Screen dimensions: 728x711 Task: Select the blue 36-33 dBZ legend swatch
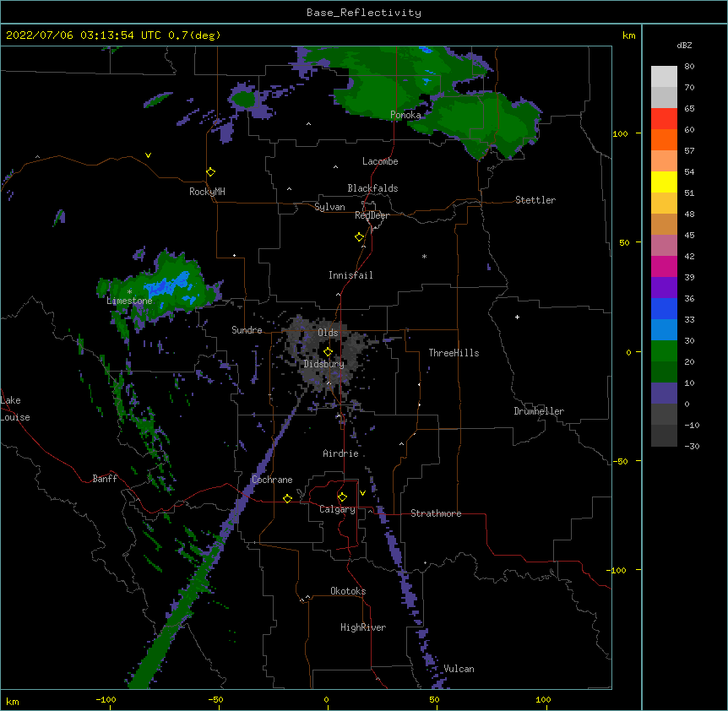[x=664, y=308]
